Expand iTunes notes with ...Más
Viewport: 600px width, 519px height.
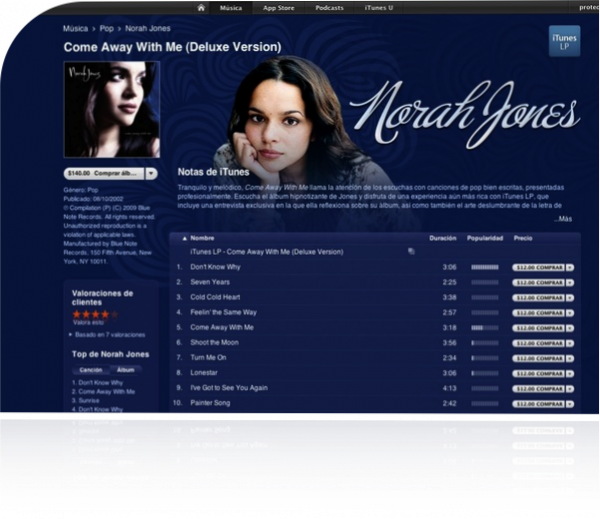click(563, 219)
